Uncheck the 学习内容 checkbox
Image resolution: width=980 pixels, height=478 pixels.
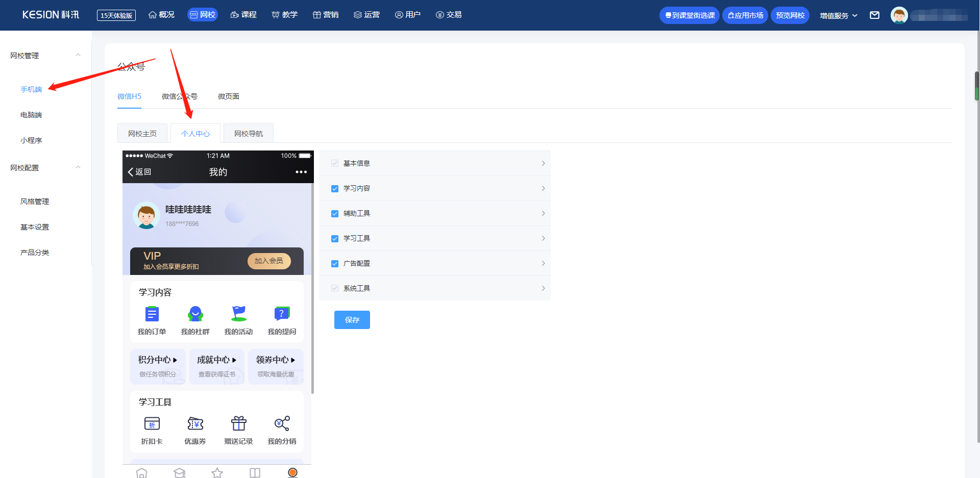335,189
